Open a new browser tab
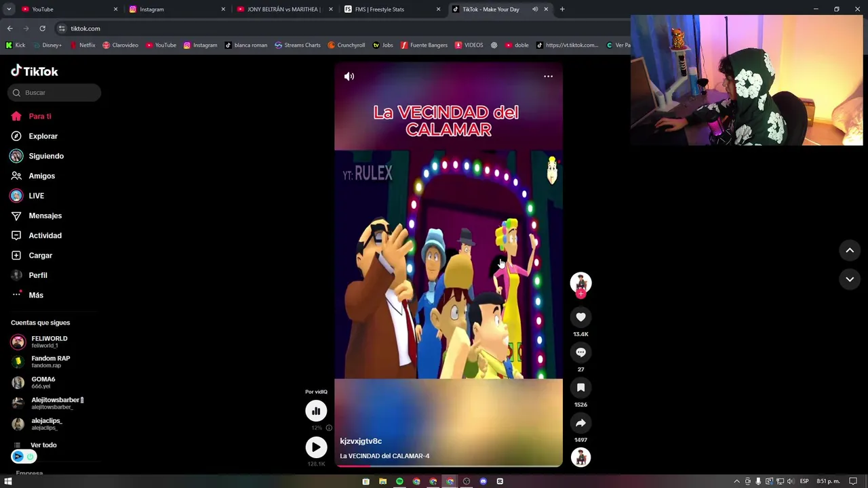868x488 pixels. [x=562, y=9]
